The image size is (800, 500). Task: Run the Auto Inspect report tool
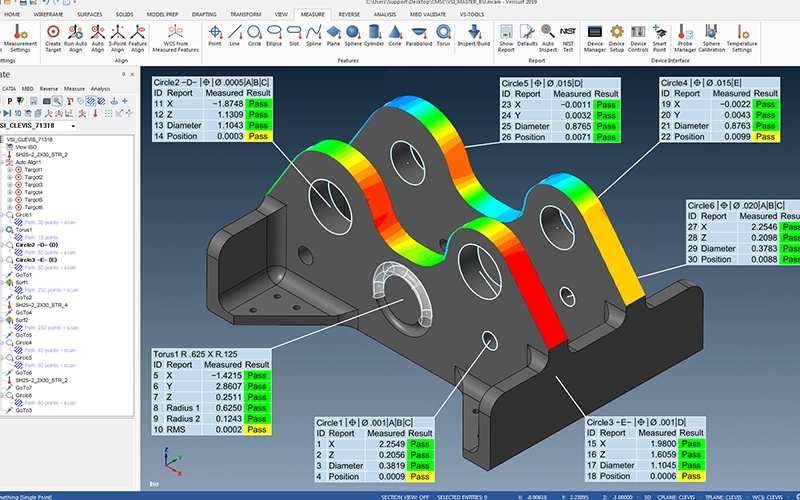coord(547,38)
